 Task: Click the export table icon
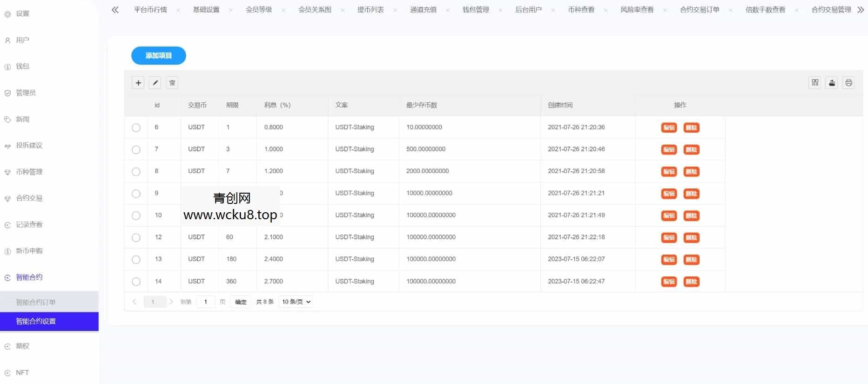click(832, 83)
